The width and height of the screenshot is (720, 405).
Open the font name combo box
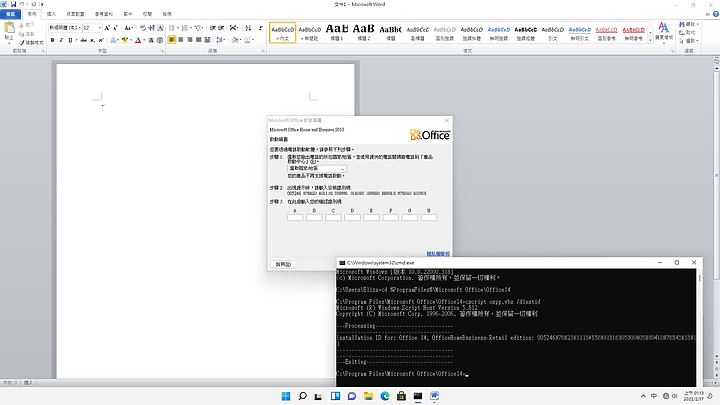65,28
